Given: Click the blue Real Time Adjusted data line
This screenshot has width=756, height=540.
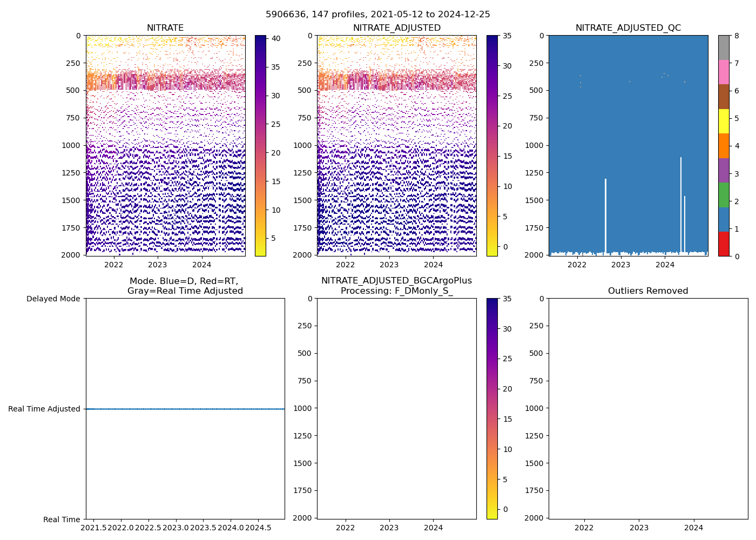Looking at the screenshot, I should [185, 409].
